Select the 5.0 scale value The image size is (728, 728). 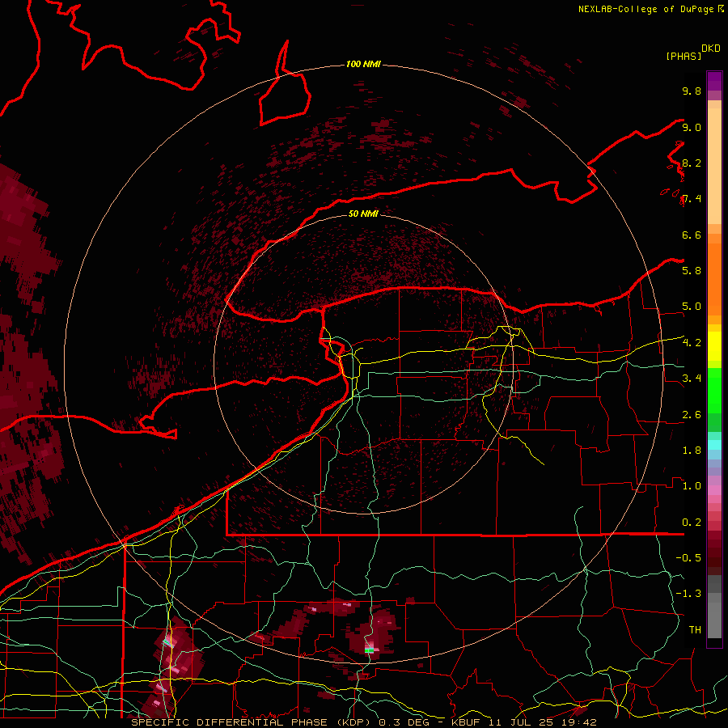point(692,307)
